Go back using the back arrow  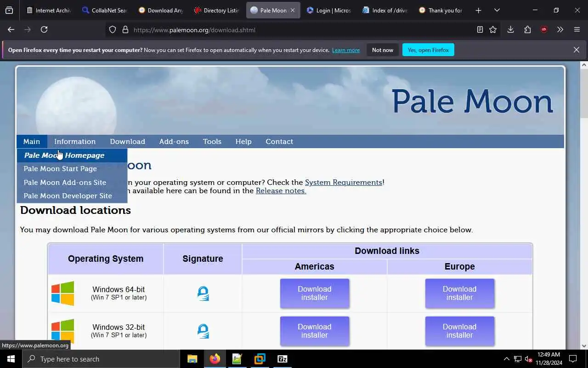click(x=11, y=29)
